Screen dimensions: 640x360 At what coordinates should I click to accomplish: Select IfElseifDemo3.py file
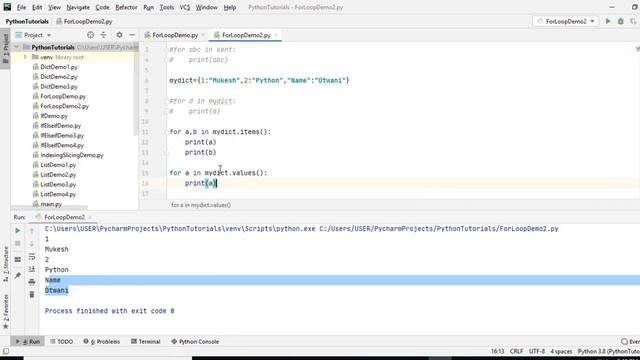pyautogui.click(x=62, y=136)
